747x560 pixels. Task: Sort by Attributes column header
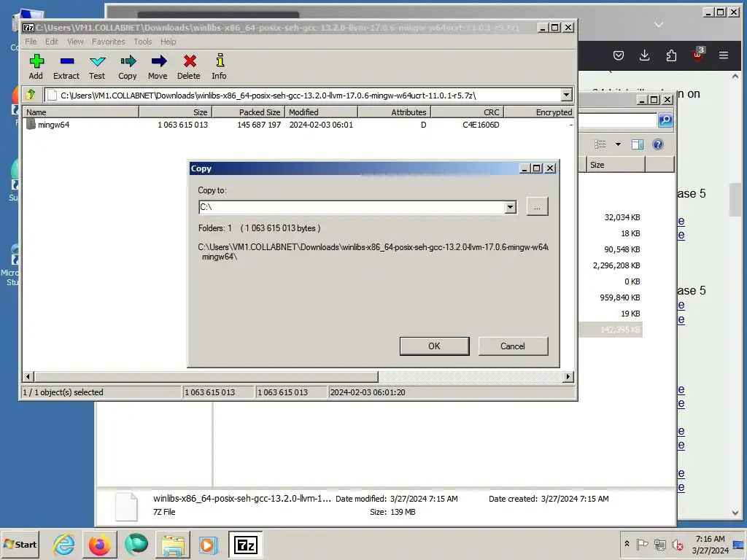[395, 112]
